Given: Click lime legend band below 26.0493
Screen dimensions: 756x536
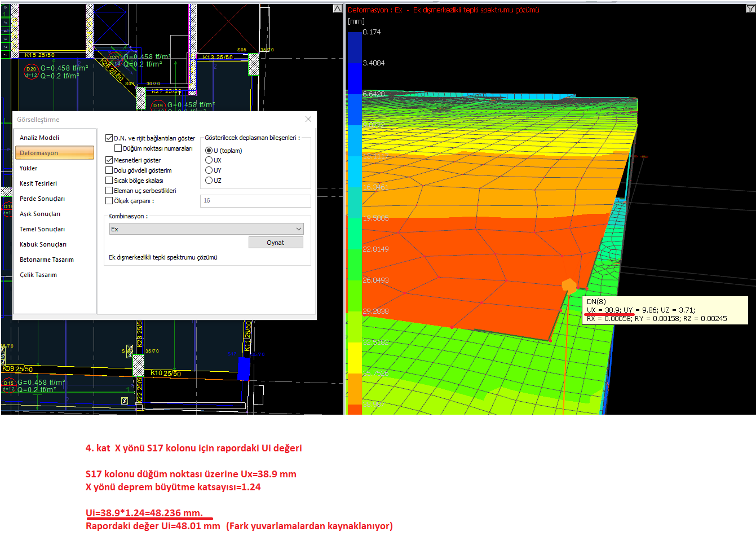Looking at the screenshot, I should (355, 296).
